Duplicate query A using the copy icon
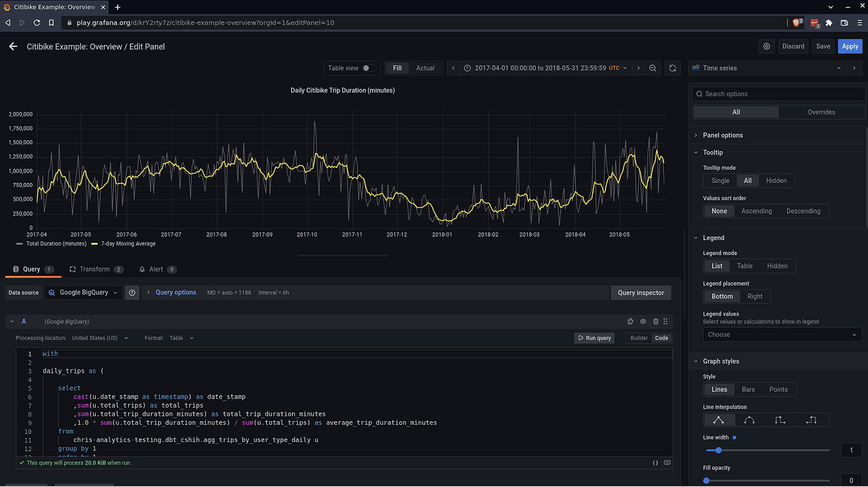The width and height of the screenshot is (868, 487). coord(630,321)
